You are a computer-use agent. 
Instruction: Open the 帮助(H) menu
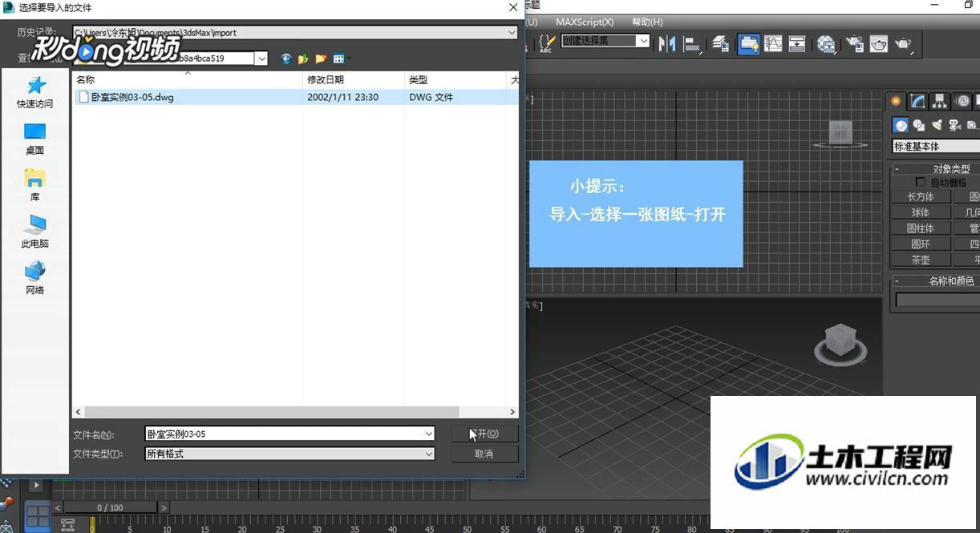click(x=647, y=22)
